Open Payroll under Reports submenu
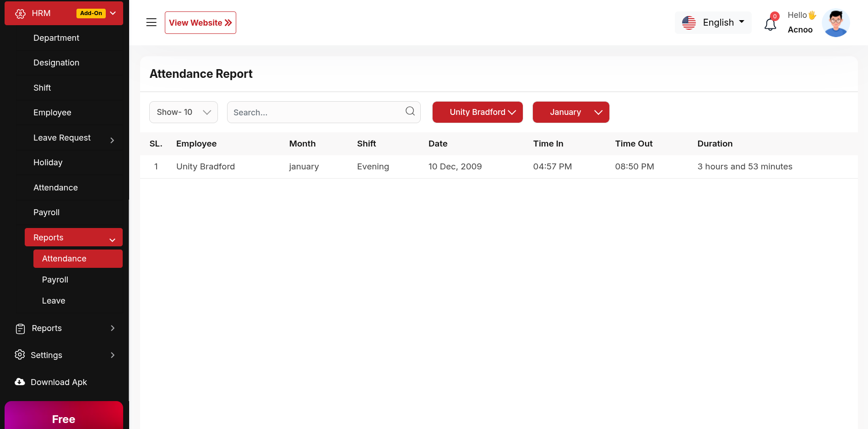This screenshot has height=429, width=868. coord(55,280)
